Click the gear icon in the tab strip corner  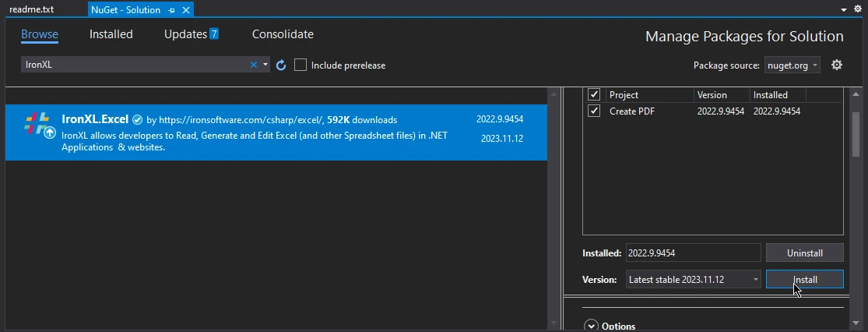pos(858,9)
